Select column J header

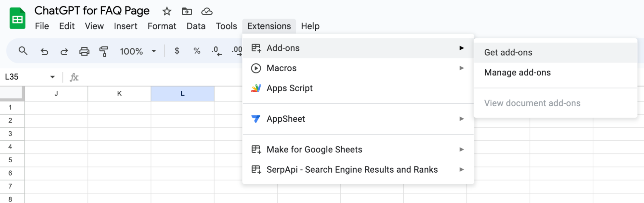[x=56, y=94]
